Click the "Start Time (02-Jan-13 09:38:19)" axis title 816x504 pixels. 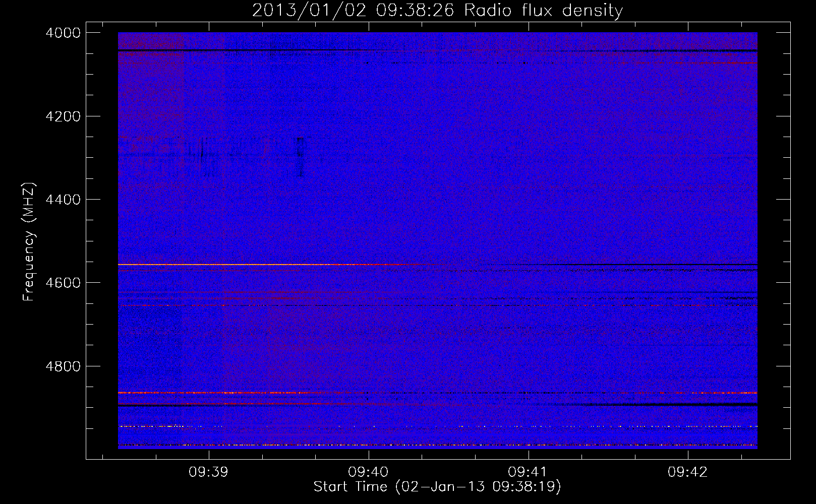click(x=437, y=487)
